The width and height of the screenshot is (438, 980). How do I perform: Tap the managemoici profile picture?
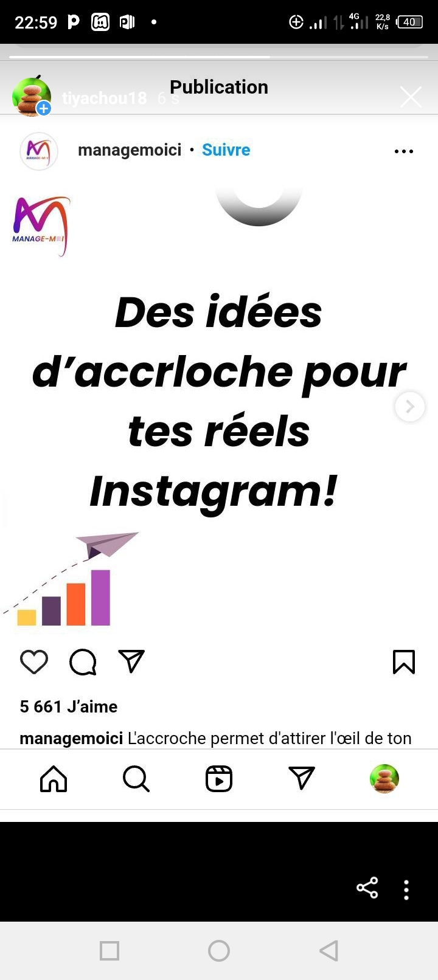point(39,151)
